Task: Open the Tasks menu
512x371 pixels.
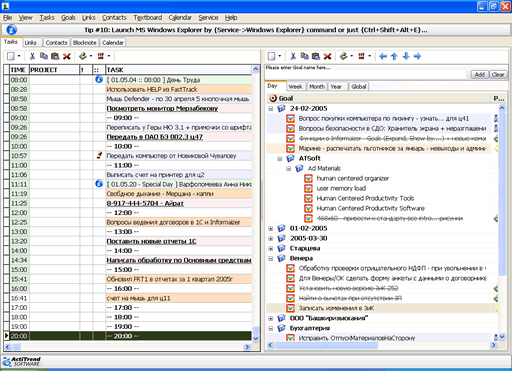Action: [47, 18]
